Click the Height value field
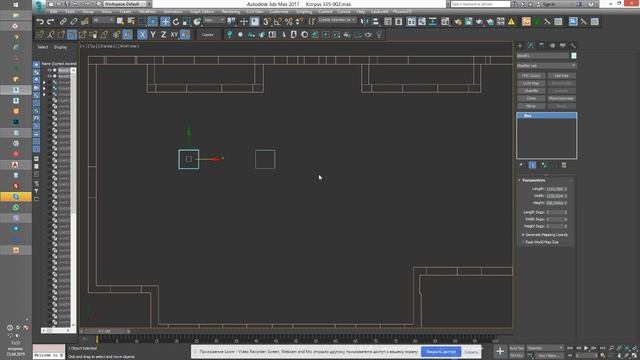Image resolution: width=640 pixels, height=360 pixels. [554, 203]
